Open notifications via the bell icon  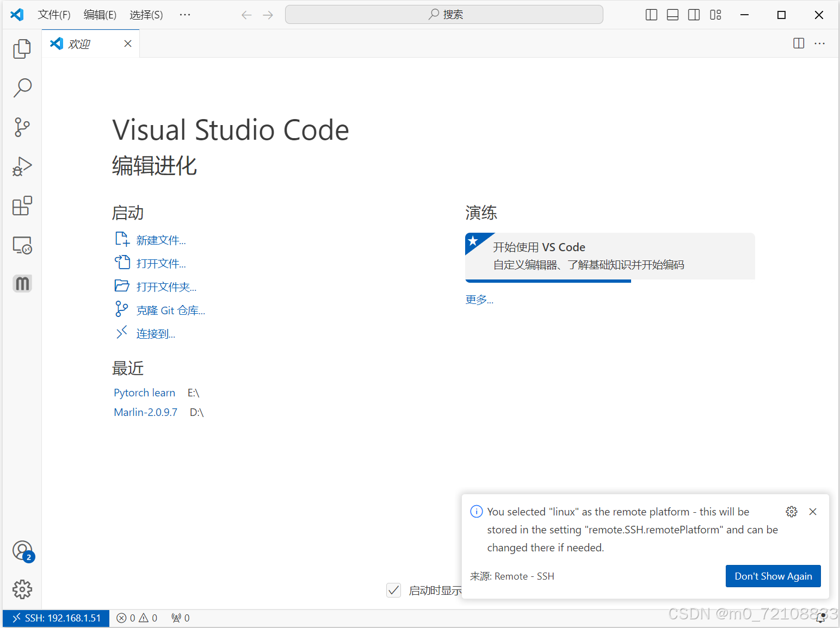[822, 618]
